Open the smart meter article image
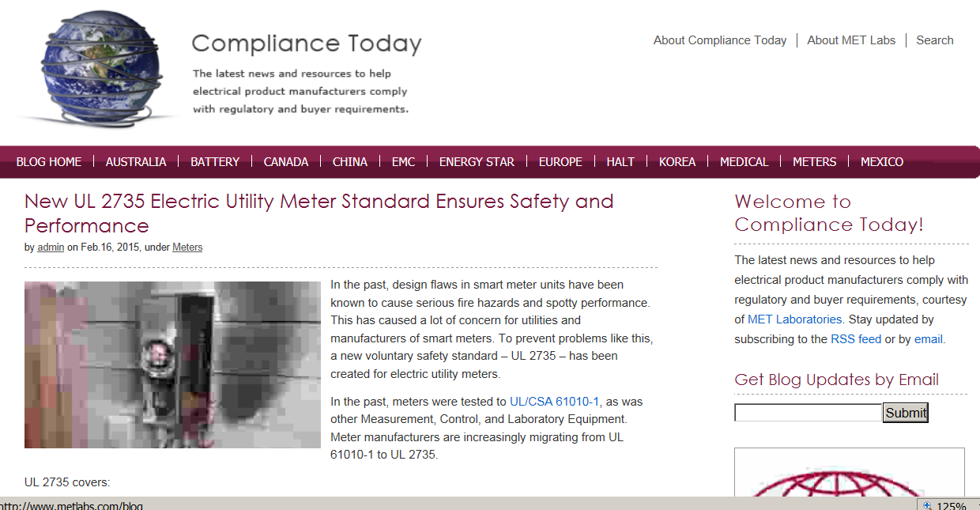This screenshot has height=510, width=980. [x=172, y=365]
